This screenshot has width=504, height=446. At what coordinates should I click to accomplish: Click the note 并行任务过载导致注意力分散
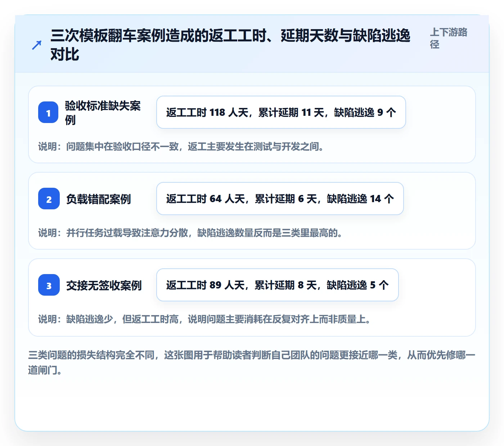pos(190,233)
